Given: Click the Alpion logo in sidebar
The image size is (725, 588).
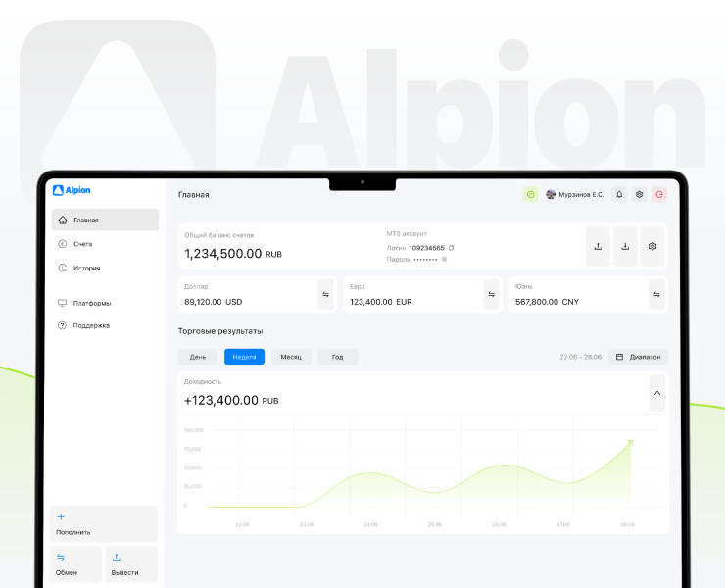Looking at the screenshot, I should (72, 190).
